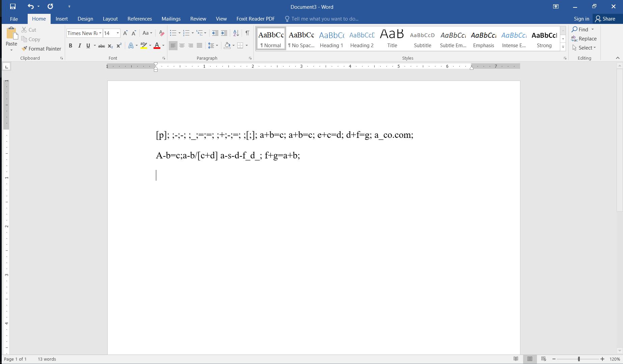The height and width of the screenshot is (364, 623).
Task: Toggle Italic formatting
Action: [80, 46]
